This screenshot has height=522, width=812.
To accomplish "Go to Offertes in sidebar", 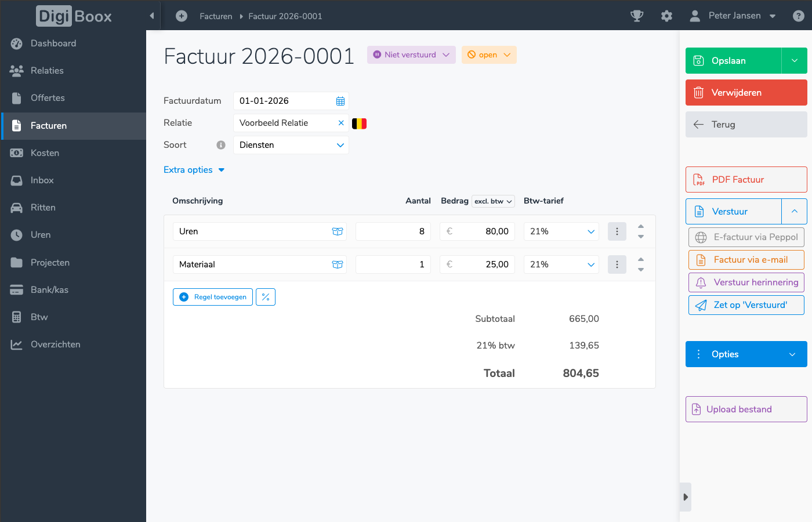I will point(48,98).
